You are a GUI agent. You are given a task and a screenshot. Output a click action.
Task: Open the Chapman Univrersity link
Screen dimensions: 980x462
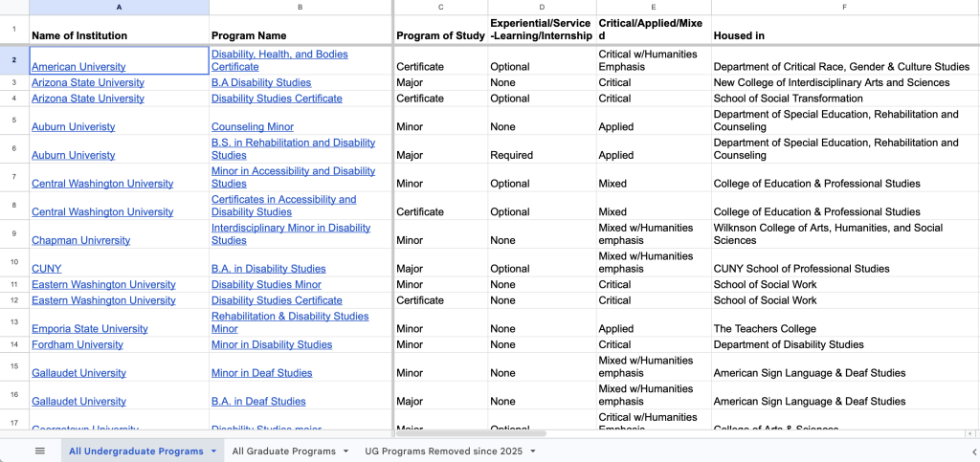(81, 240)
